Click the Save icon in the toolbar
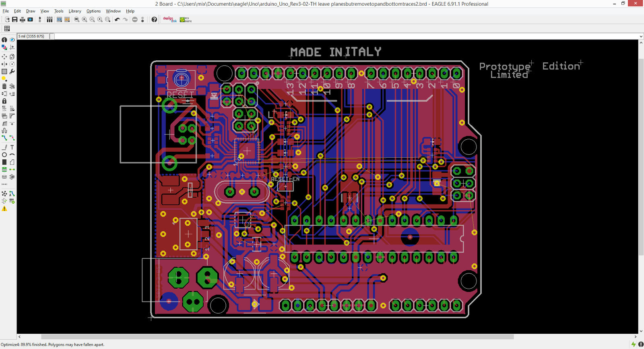 click(15, 19)
